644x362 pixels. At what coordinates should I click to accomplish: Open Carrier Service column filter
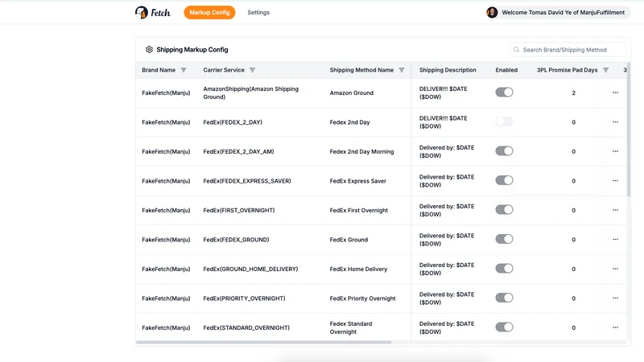(x=253, y=70)
